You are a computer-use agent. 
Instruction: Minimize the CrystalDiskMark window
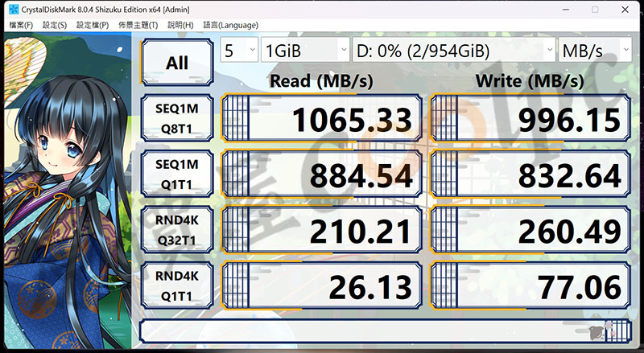566,10
